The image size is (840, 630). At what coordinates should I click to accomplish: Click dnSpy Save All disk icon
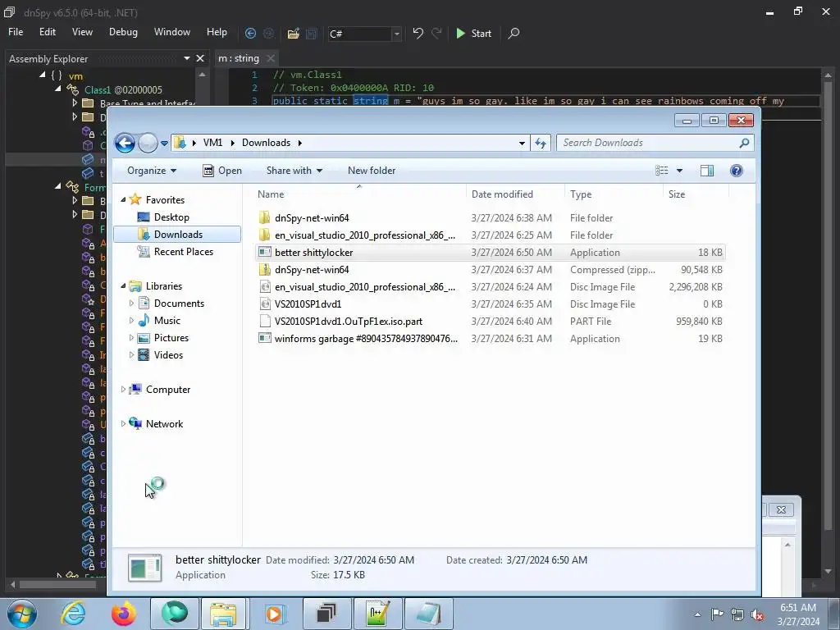click(311, 33)
